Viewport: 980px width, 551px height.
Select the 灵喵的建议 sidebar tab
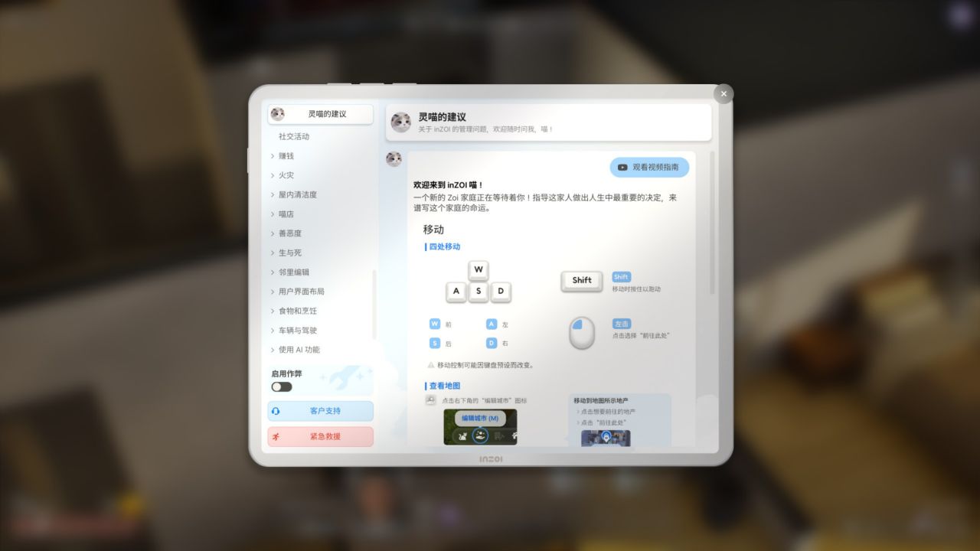pos(320,114)
